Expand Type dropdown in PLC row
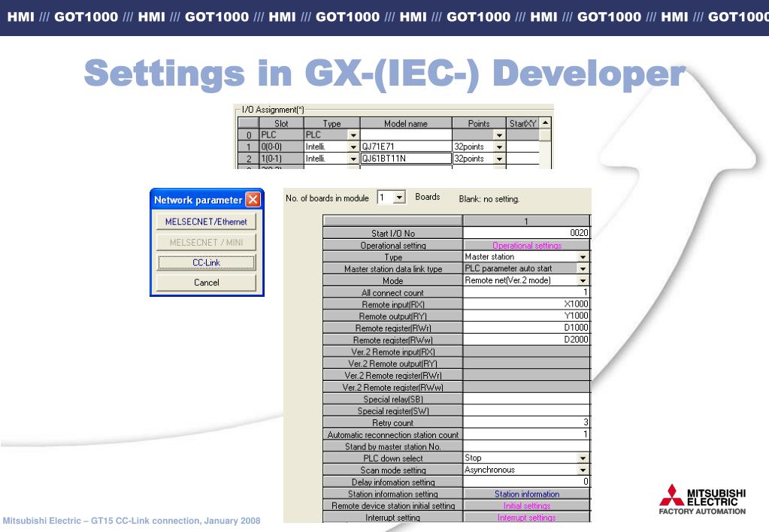Viewport: 769px width, 532px height. tap(353, 135)
